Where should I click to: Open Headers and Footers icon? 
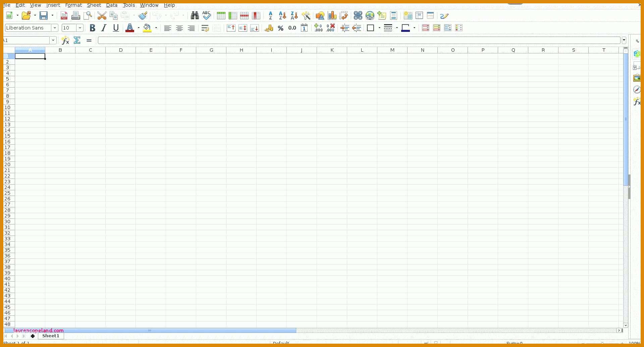[x=394, y=15]
